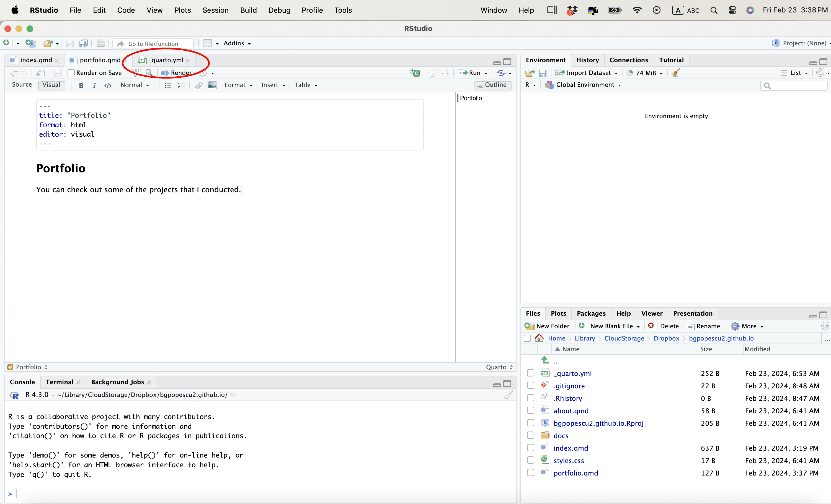Clear the environment with the broom icon

(x=675, y=73)
